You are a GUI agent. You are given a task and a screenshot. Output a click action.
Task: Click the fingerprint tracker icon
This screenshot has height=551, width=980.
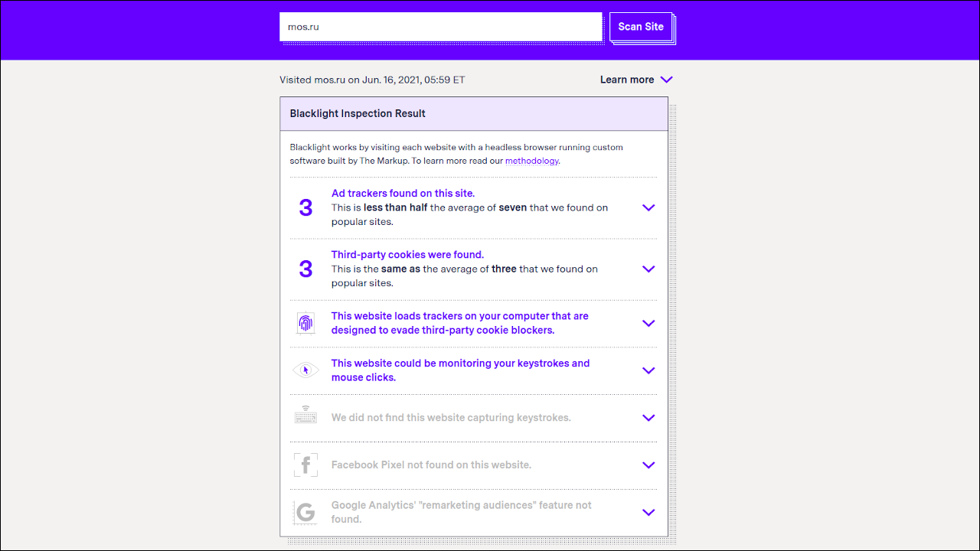click(x=305, y=323)
